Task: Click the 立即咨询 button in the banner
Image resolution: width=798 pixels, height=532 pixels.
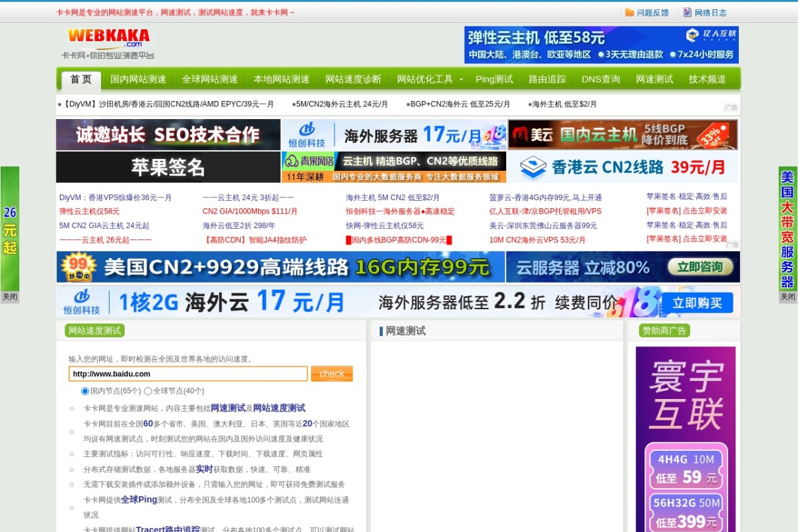Action: 700,267
